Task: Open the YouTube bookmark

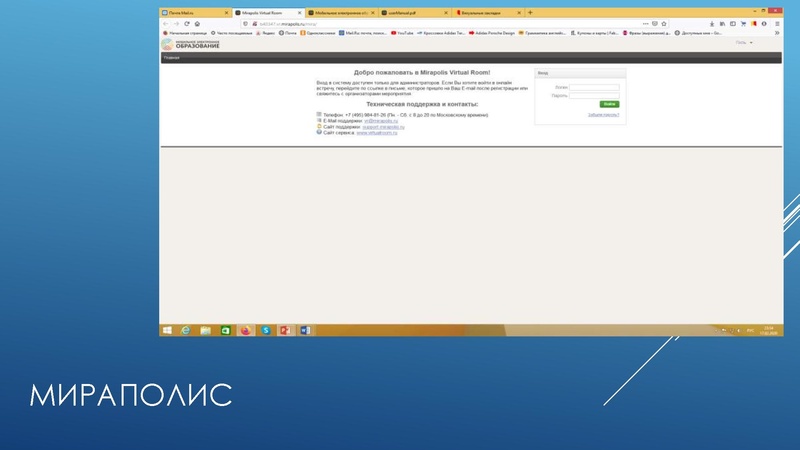Action: (402, 33)
